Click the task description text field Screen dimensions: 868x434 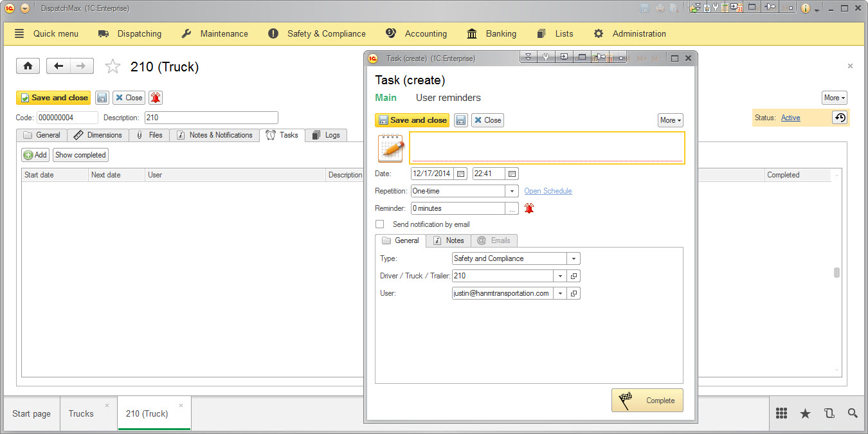point(547,148)
